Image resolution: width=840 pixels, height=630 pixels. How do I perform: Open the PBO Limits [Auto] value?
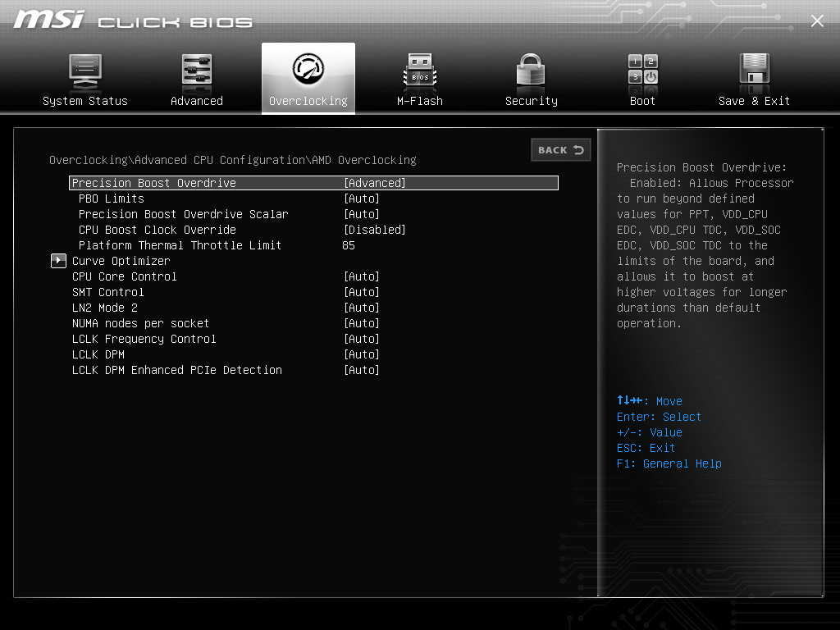[362, 199]
